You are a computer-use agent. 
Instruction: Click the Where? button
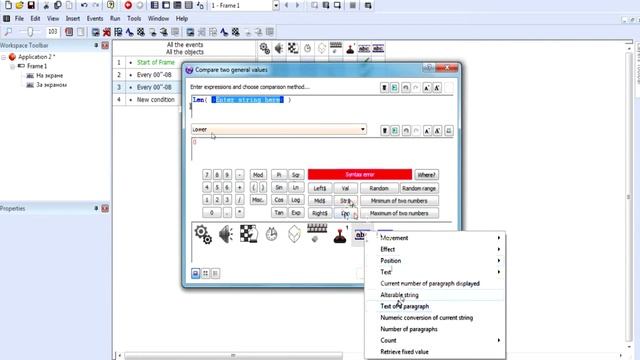426,175
